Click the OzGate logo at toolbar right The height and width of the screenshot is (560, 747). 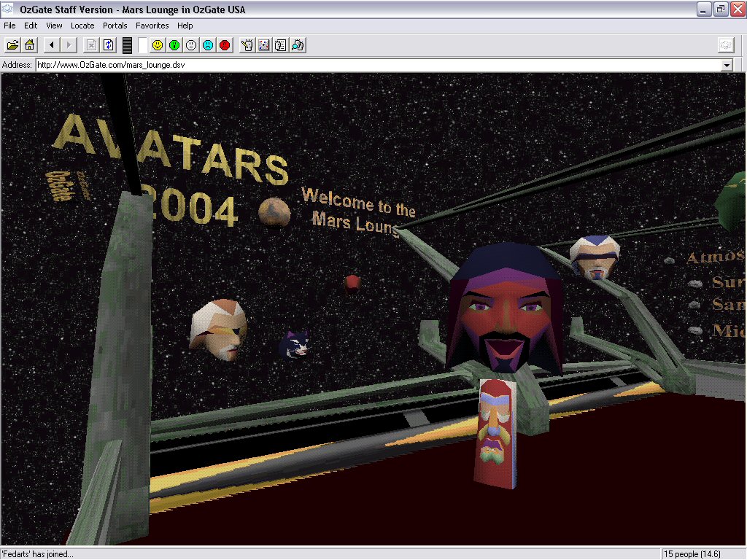point(725,45)
